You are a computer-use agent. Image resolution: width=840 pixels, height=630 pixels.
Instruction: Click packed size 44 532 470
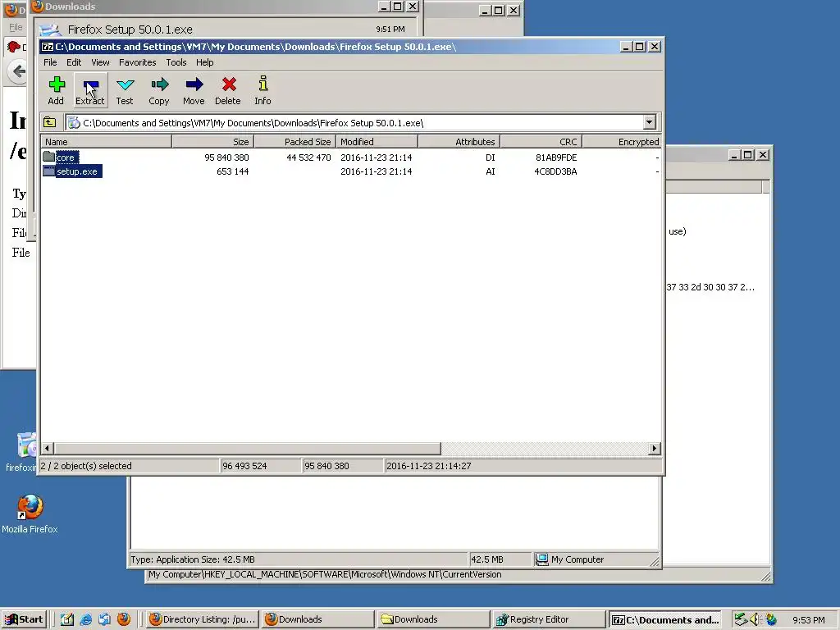(308, 157)
